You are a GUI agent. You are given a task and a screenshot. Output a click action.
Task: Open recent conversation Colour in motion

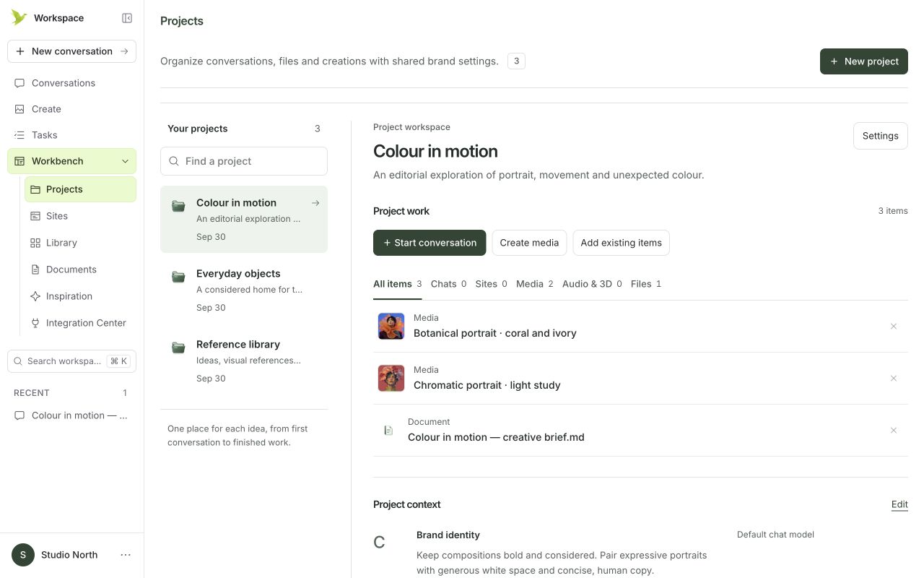[71, 415]
